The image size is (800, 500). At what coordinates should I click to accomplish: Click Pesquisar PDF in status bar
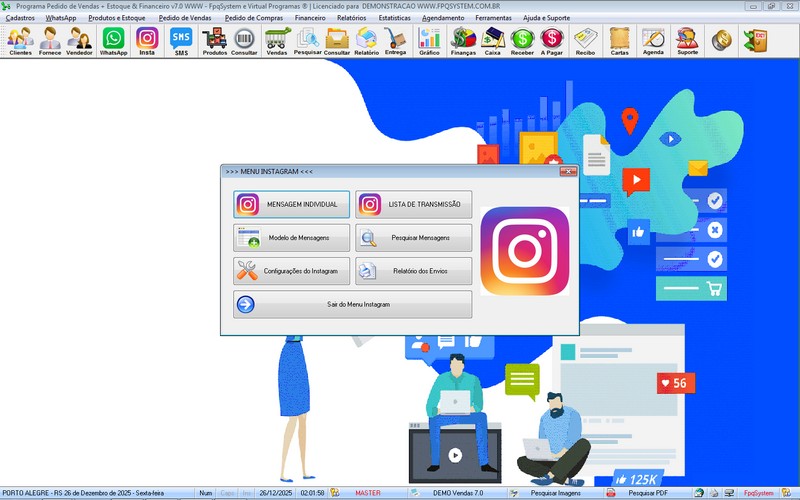(646, 493)
